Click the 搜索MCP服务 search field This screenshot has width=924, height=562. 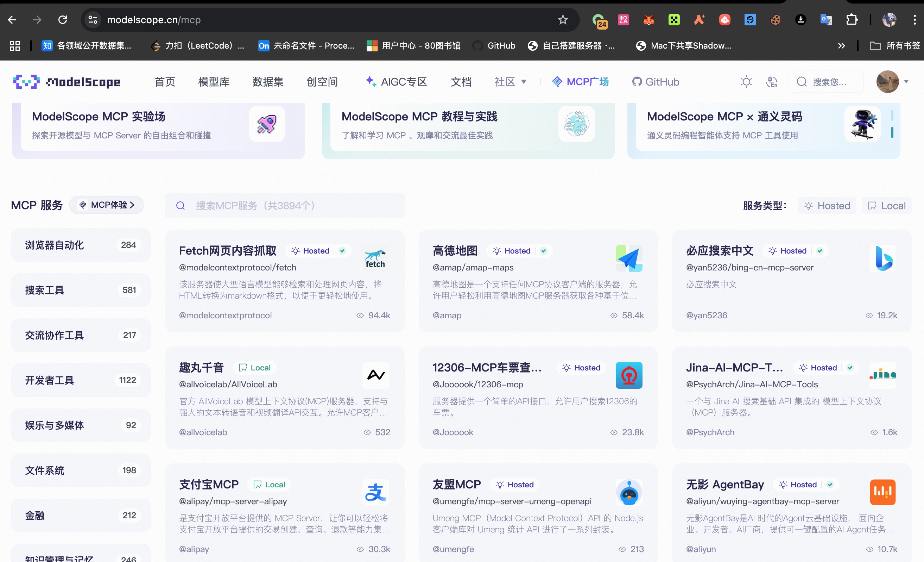tap(285, 206)
